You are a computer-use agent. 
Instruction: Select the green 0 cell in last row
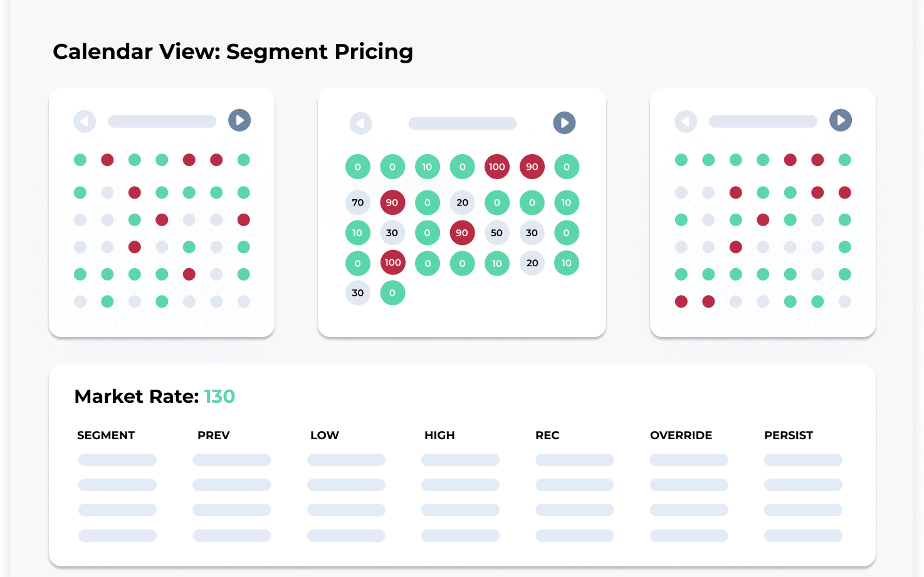(392, 293)
